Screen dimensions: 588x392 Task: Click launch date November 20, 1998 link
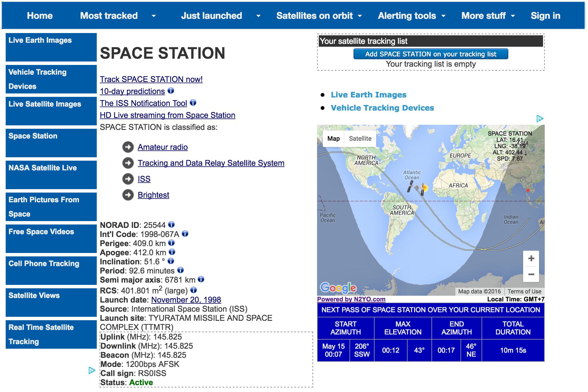tap(186, 300)
